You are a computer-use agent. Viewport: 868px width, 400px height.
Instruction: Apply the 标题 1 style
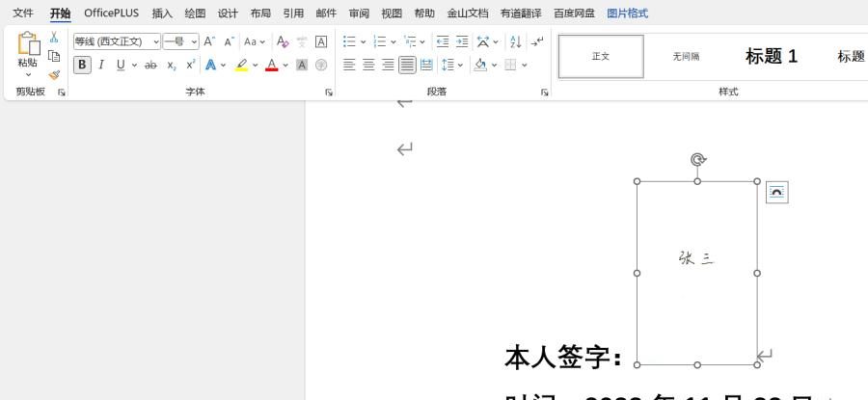click(x=771, y=56)
